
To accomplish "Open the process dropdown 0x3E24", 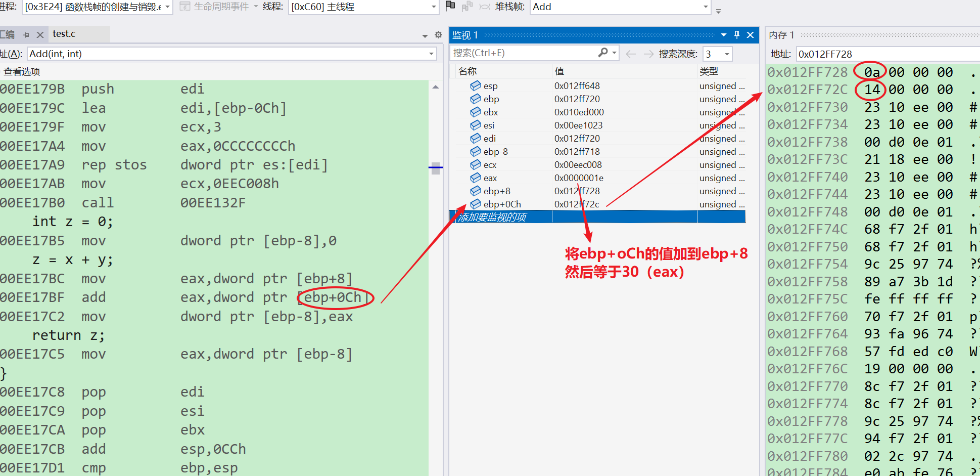I will [x=167, y=7].
